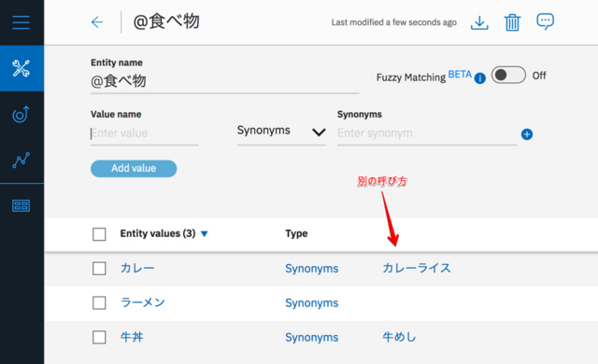Click the Type column header

tap(296, 233)
